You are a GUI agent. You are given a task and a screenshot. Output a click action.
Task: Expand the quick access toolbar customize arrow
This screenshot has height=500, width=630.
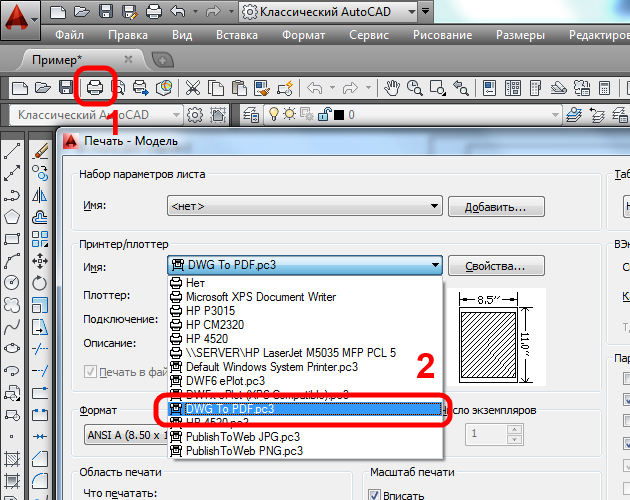[x=426, y=11]
